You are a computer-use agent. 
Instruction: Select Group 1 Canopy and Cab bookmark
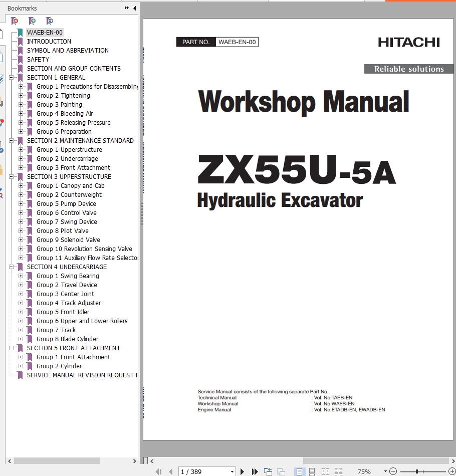[71, 186]
